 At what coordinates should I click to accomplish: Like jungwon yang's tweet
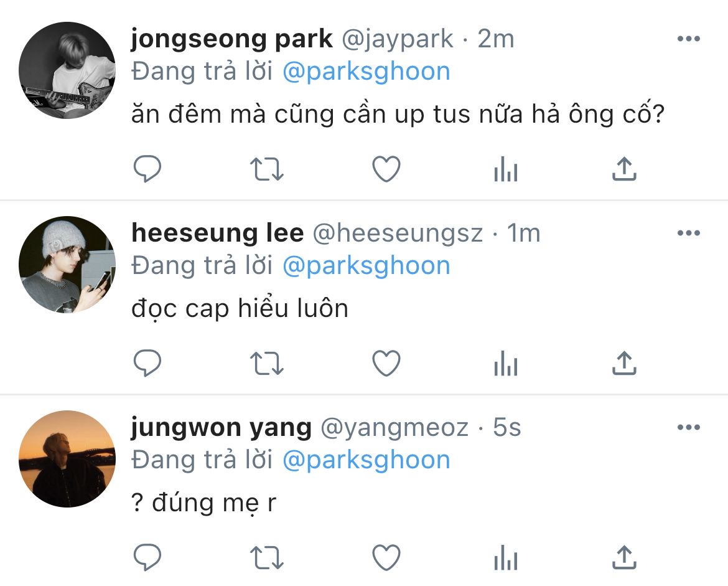pos(386,557)
